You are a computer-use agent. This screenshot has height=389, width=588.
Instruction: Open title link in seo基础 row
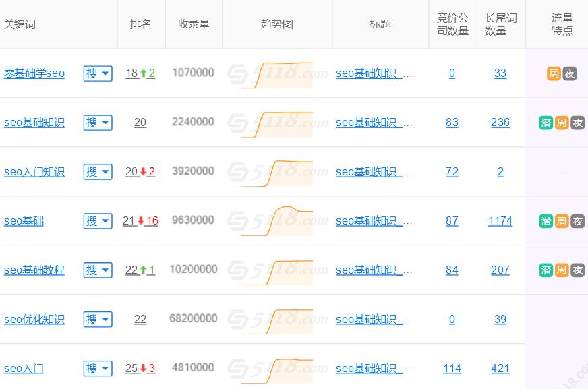pyautogui.click(x=374, y=220)
